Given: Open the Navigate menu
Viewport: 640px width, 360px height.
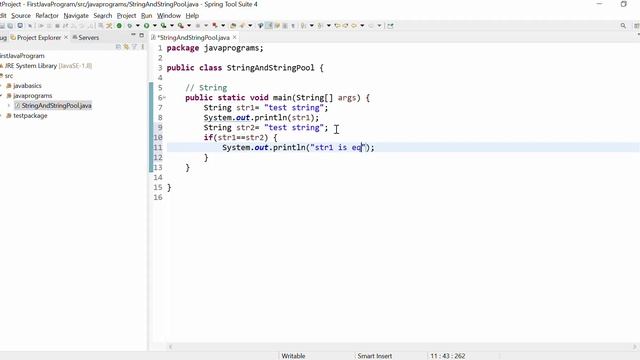Looking at the screenshot, I should (x=76, y=16).
